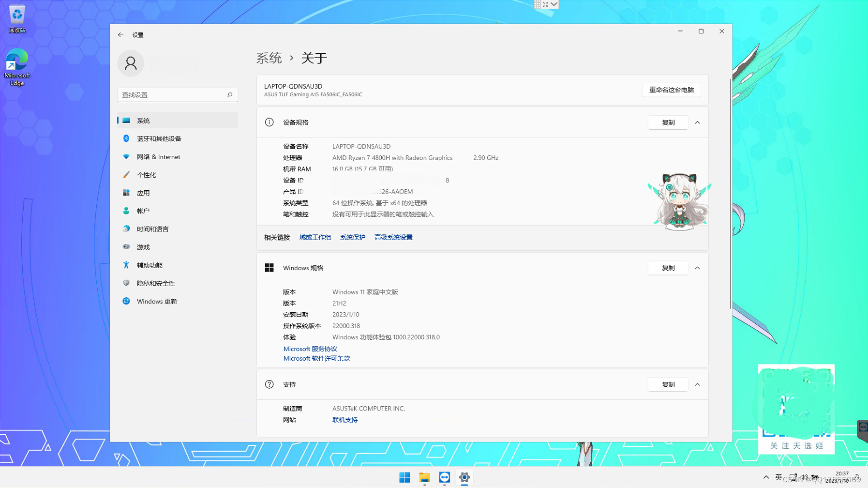868x488 pixels.
Task: Open the user account avatar
Action: pos(131,63)
